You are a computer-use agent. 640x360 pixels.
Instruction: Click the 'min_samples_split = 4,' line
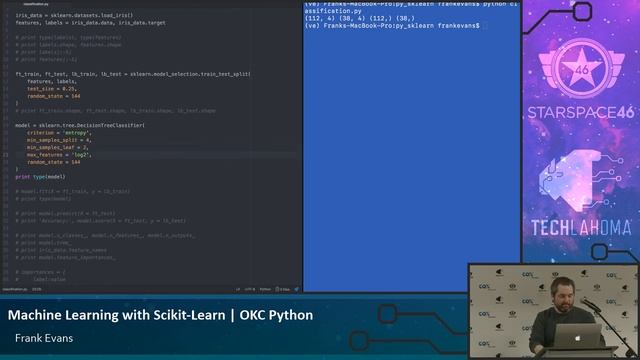tap(59, 140)
